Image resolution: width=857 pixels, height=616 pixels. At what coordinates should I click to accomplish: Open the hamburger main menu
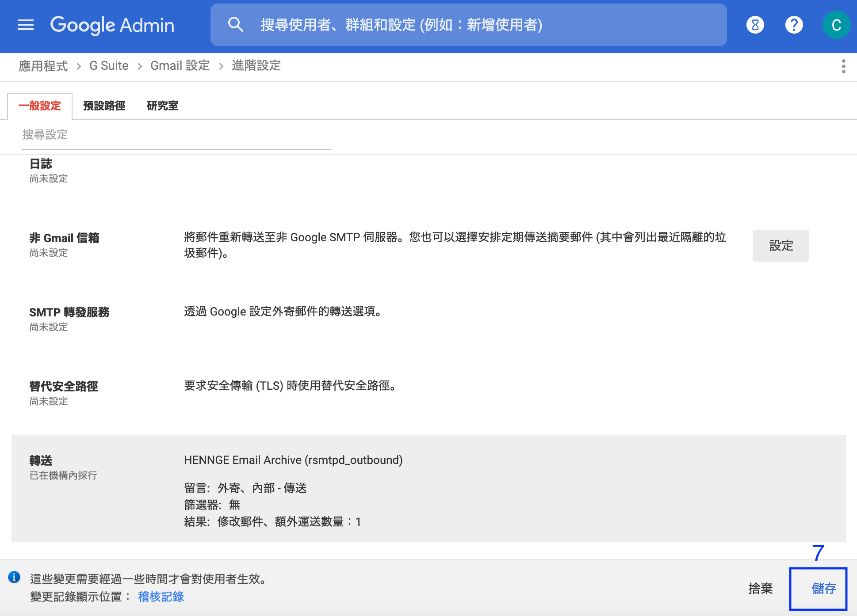[26, 25]
